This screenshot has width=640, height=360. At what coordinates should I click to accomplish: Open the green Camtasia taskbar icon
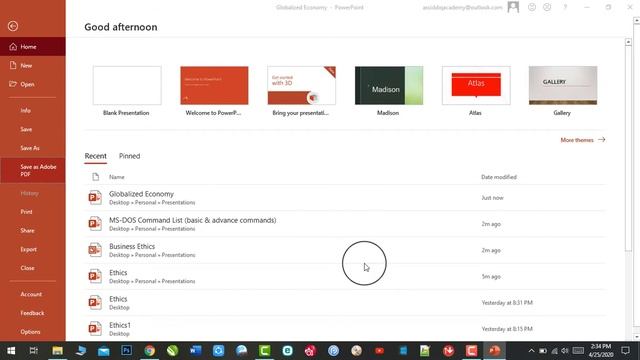pos(264,351)
